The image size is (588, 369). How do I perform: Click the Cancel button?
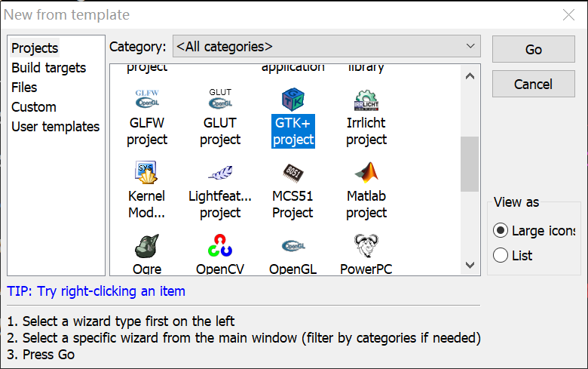click(533, 84)
